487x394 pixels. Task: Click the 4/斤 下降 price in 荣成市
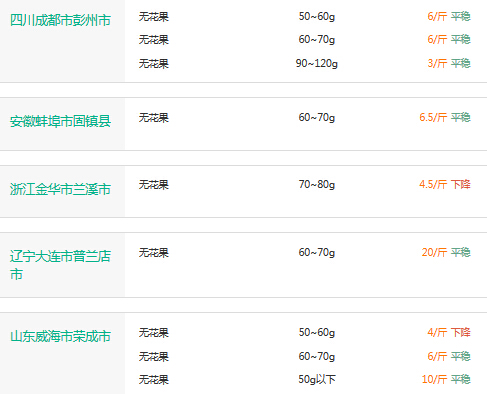449,332
